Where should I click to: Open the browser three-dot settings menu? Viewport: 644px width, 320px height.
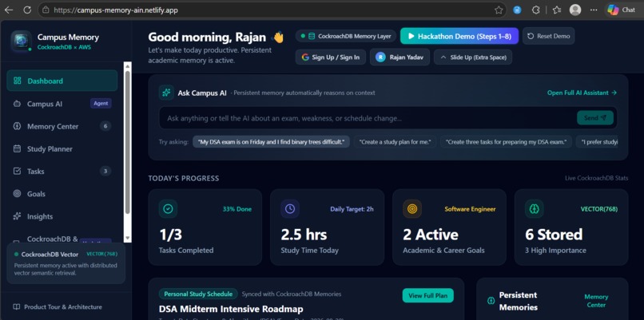point(594,10)
